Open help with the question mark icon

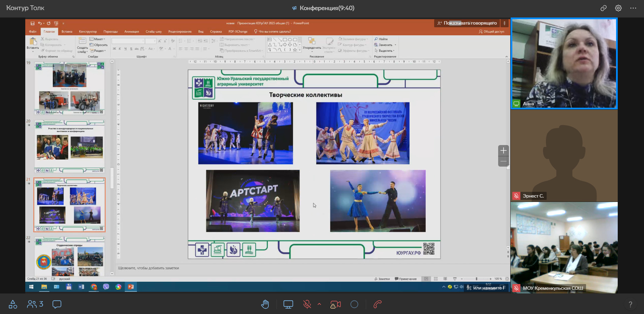[630, 305]
